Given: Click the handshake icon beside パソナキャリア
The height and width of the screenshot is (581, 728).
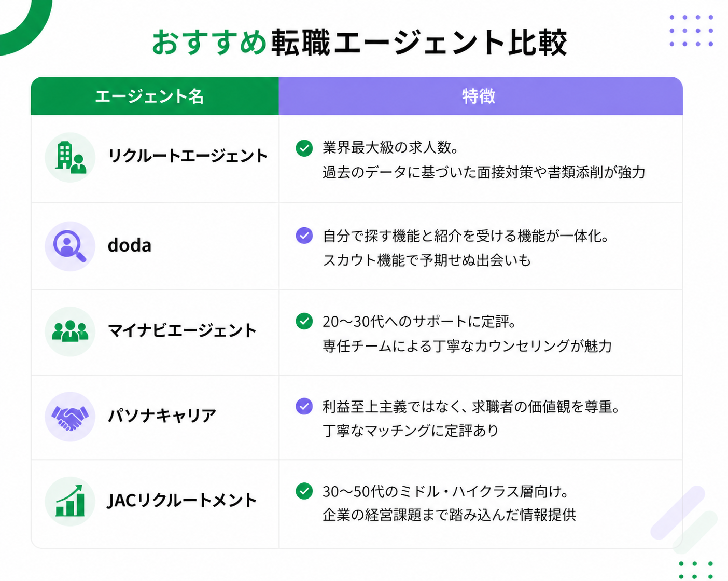Looking at the screenshot, I should coord(70,417).
